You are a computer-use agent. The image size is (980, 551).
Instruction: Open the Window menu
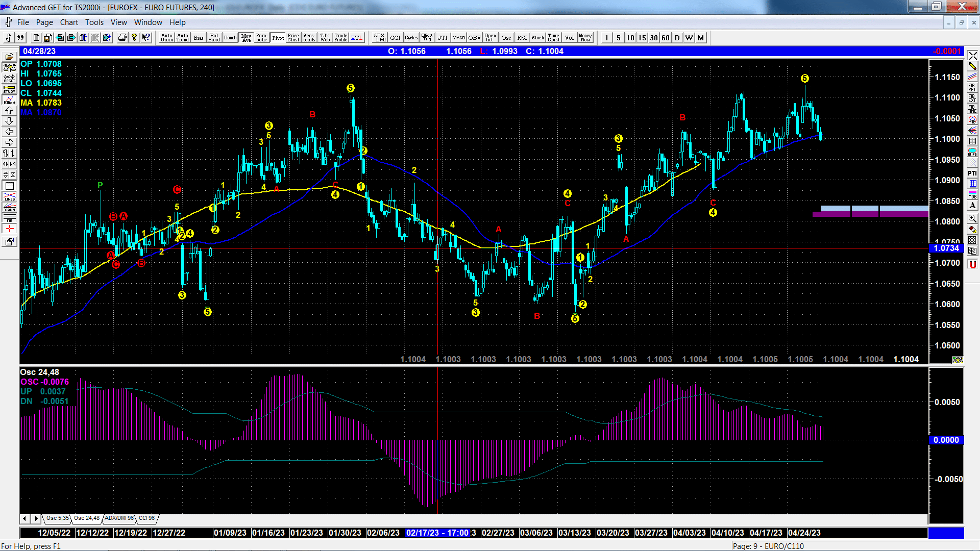(x=148, y=22)
